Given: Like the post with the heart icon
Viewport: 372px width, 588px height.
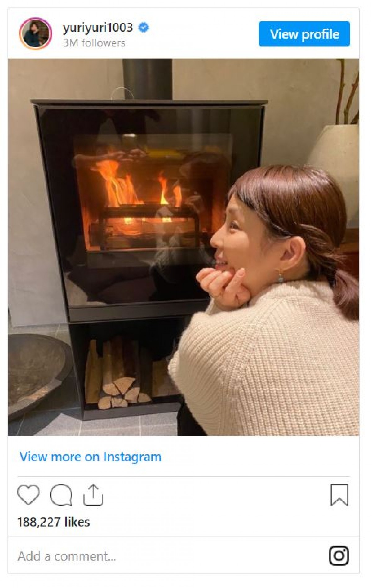Looking at the screenshot, I should [29, 495].
